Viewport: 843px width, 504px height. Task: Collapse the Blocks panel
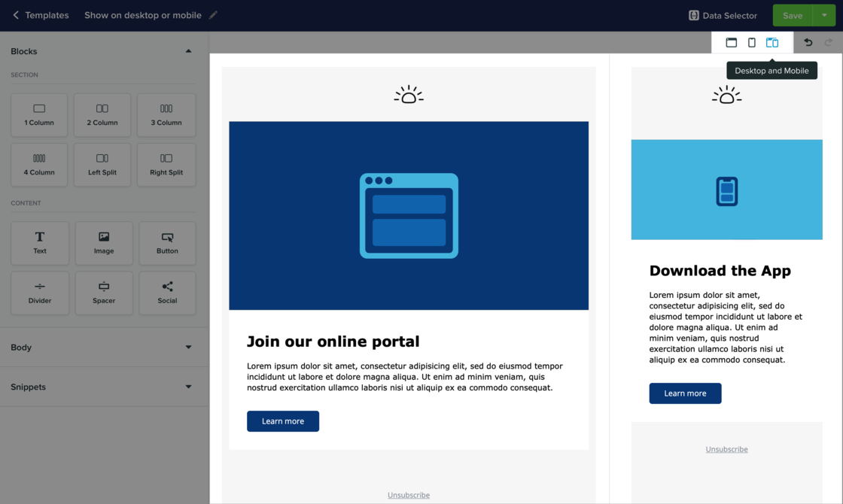[x=188, y=51]
